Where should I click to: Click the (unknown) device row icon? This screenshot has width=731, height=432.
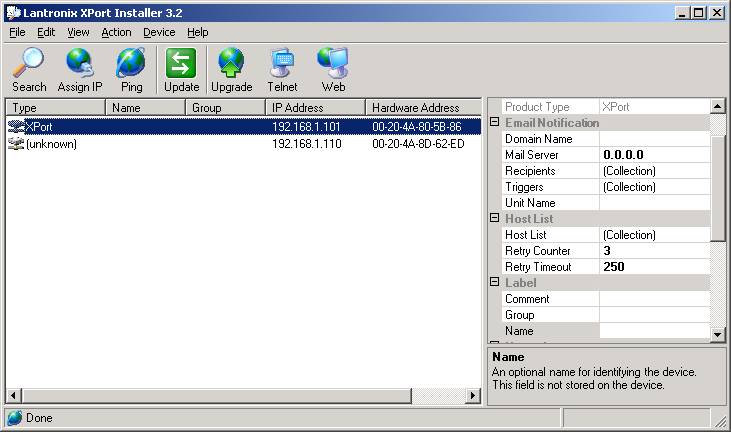pyautogui.click(x=16, y=144)
